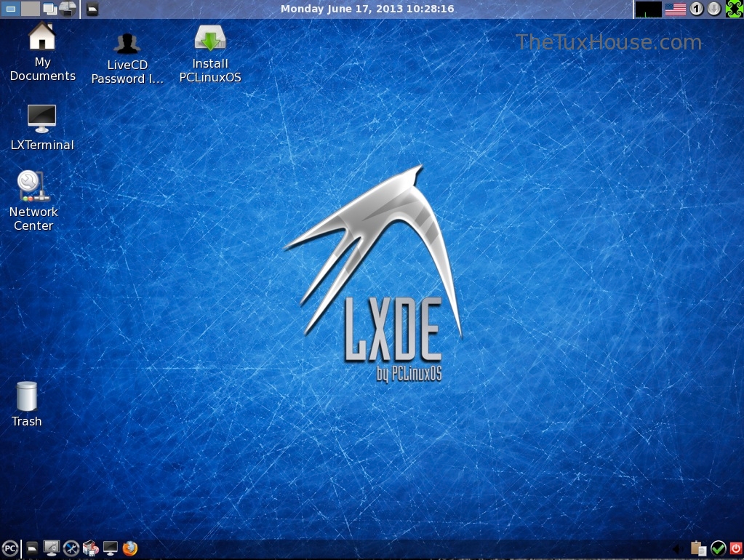
Task: Click the speaker volume icon in the bottom tray
Action: (678, 549)
